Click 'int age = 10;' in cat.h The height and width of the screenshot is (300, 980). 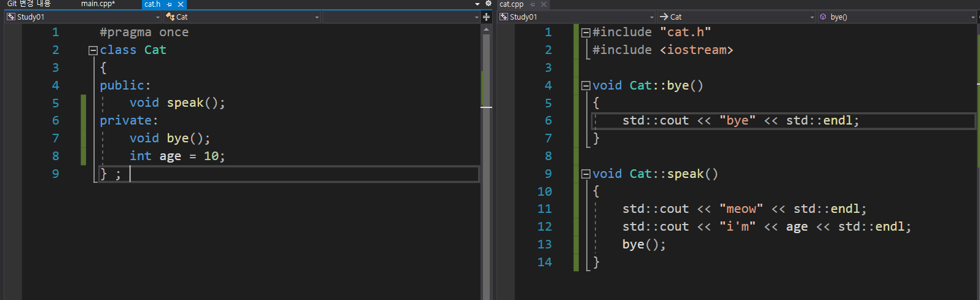[178, 156]
